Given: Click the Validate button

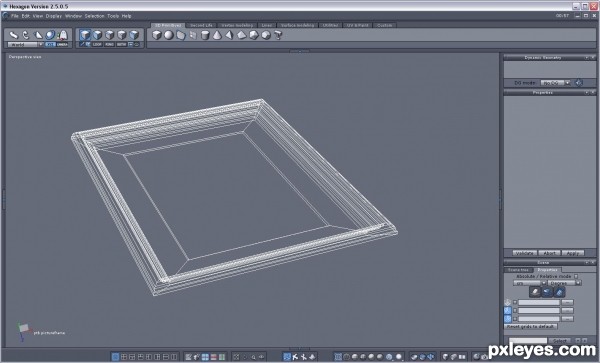Looking at the screenshot, I should point(525,253).
